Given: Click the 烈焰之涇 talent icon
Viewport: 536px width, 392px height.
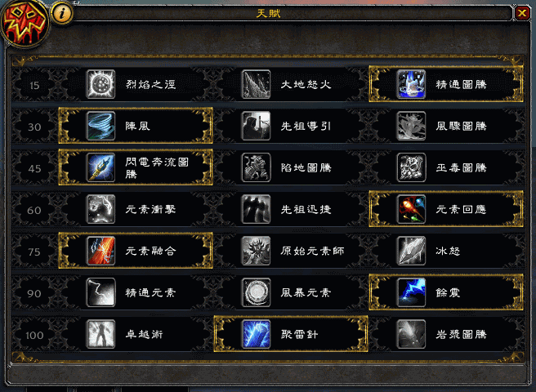Looking at the screenshot, I should [100, 84].
